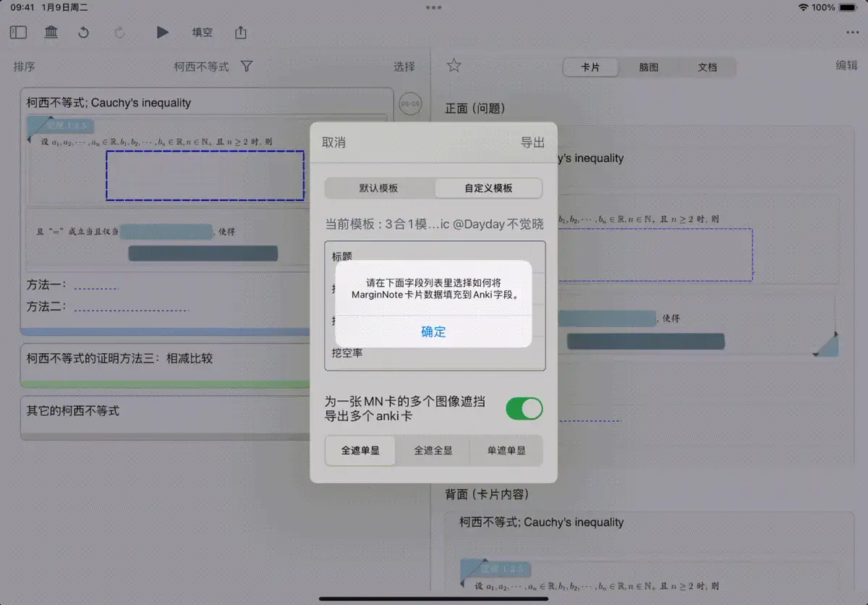Select 填空 mode in toolbar

[202, 33]
